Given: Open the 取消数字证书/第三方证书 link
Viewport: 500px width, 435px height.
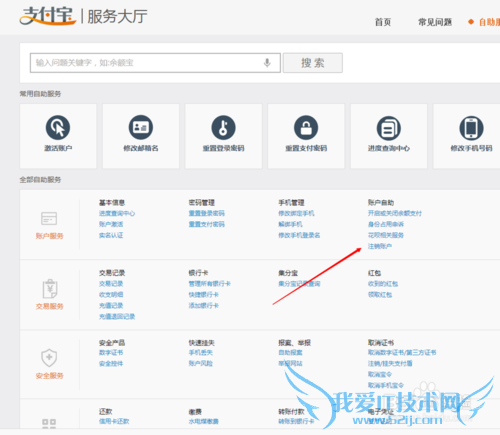Looking at the screenshot, I should [x=402, y=353].
